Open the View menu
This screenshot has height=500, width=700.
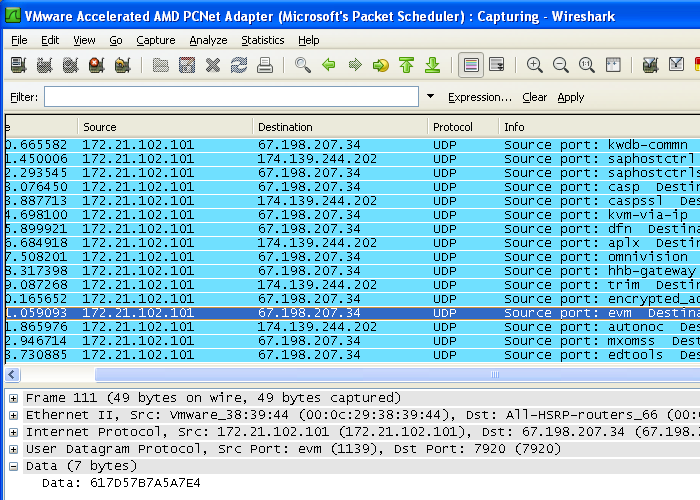84,40
